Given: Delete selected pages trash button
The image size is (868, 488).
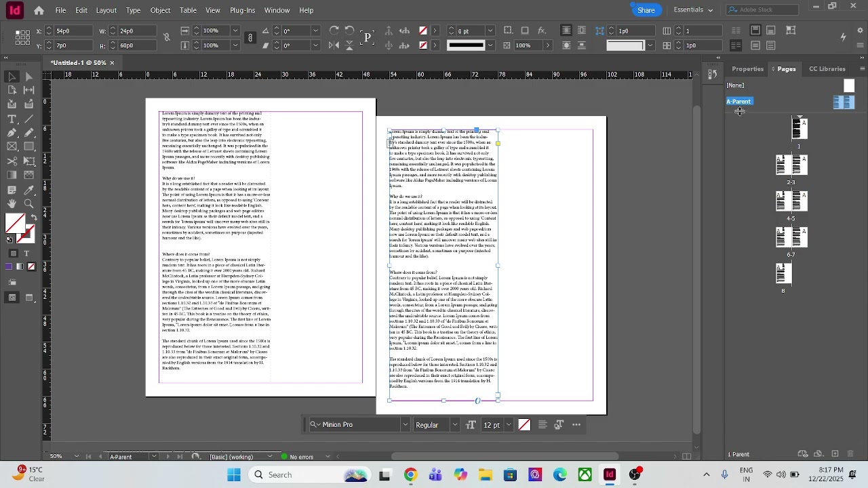Looking at the screenshot, I should pyautogui.click(x=851, y=454).
